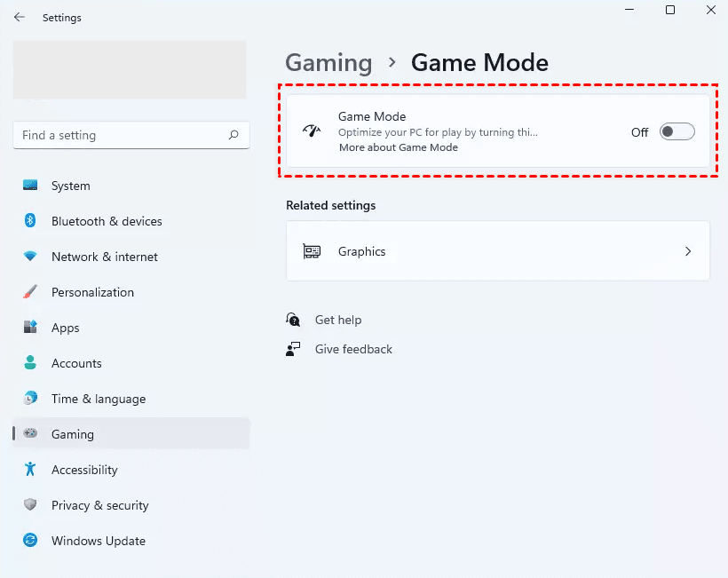This screenshot has height=578, width=728.
Task: Click the Time & language globe icon
Action: 31,399
